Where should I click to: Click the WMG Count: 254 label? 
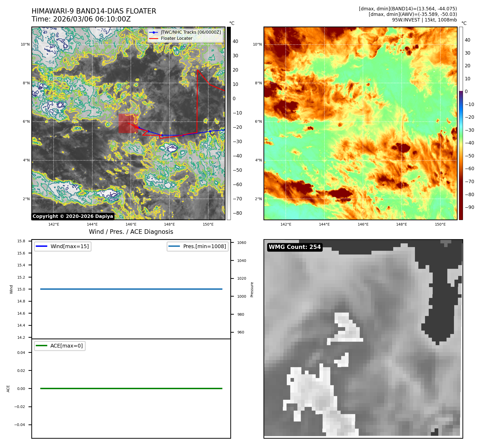294,247
